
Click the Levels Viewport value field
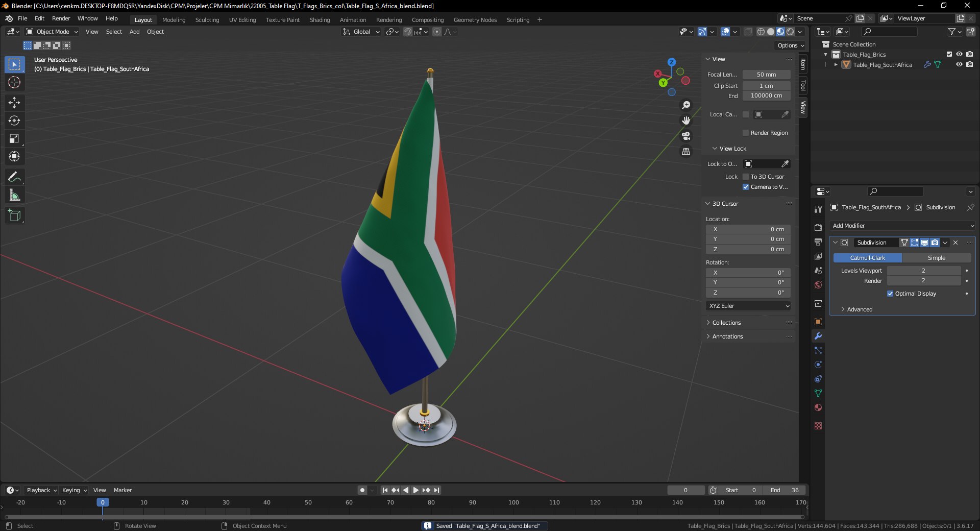click(923, 271)
